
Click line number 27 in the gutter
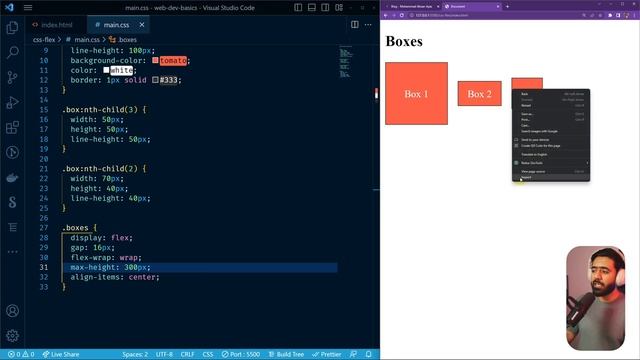[44, 228]
